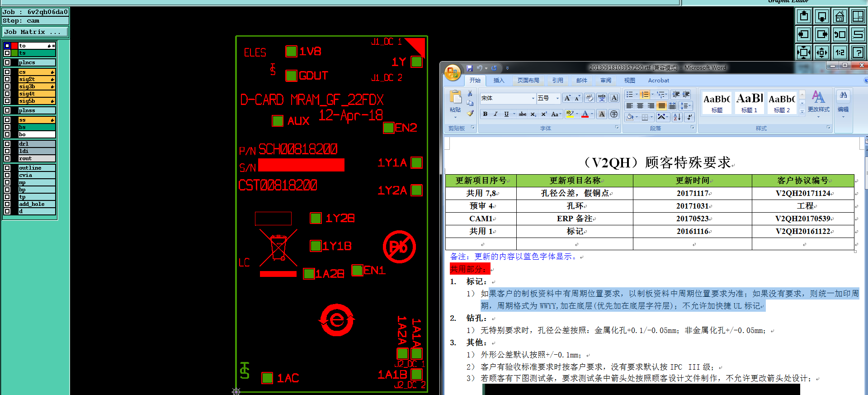Switch to the 页面布局 ribbon tab
The width and height of the screenshot is (868, 395).
[x=528, y=81]
